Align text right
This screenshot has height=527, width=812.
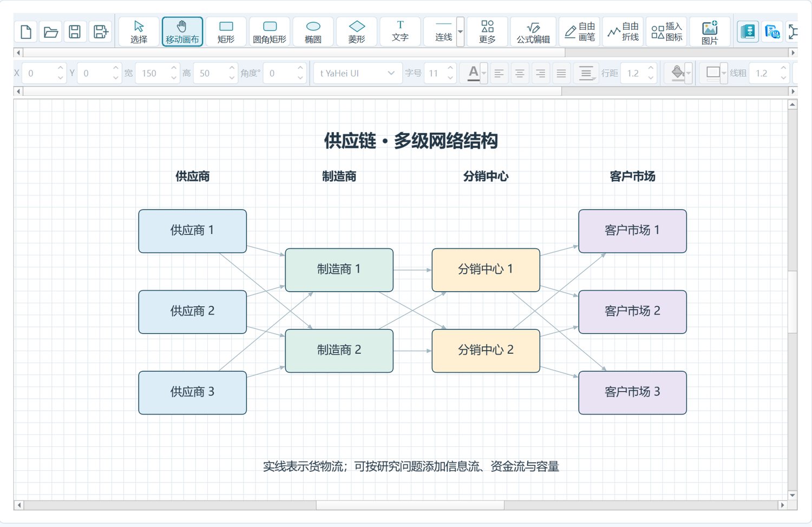(x=540, y=73)
